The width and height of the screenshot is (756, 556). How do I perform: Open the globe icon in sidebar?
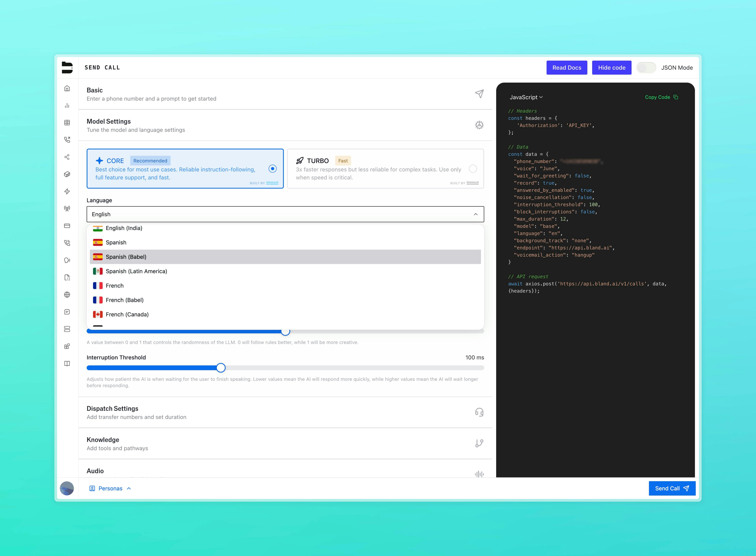[x=67, y=294]
